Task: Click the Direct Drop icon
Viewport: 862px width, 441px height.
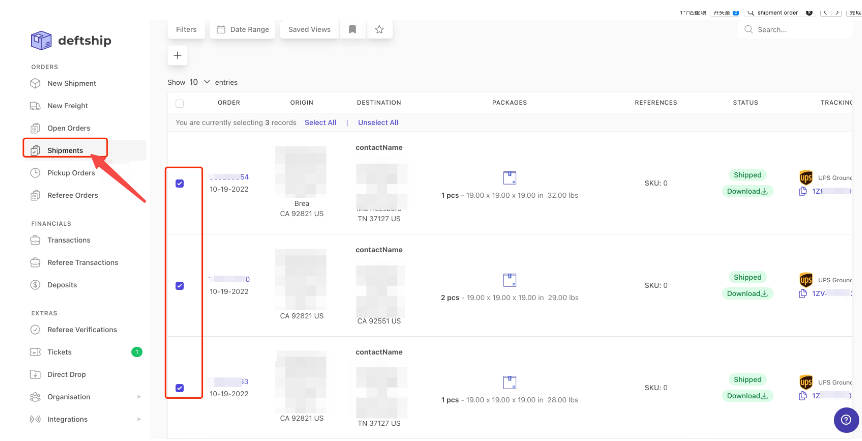Action: click(x=35, y=374)
